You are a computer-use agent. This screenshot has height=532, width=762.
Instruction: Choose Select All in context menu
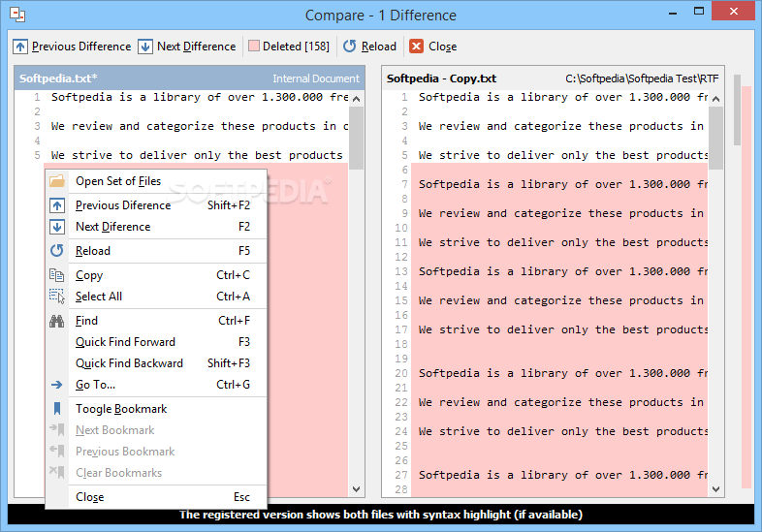click(156, 297)
